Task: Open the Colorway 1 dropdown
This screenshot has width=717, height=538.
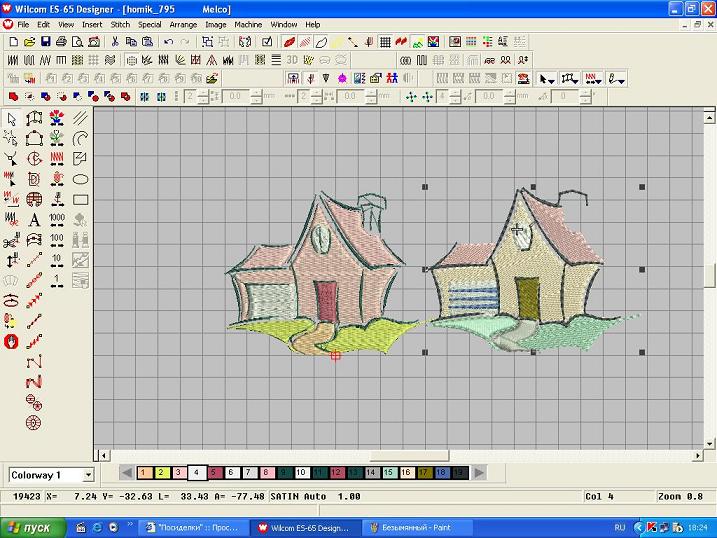Action: point(88,475)
